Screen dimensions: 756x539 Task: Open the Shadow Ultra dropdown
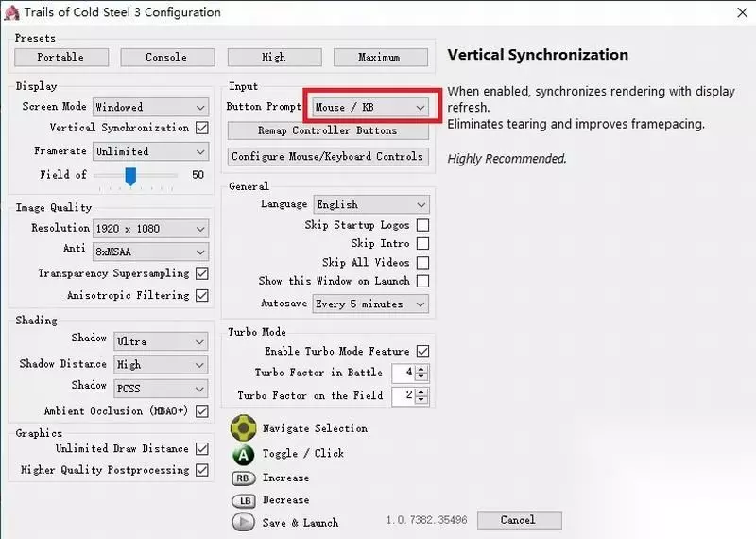[x=161, y=341]
